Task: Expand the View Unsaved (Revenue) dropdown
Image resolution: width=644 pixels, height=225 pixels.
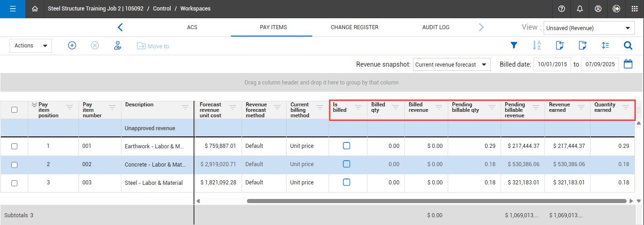Action: point(589,28)
